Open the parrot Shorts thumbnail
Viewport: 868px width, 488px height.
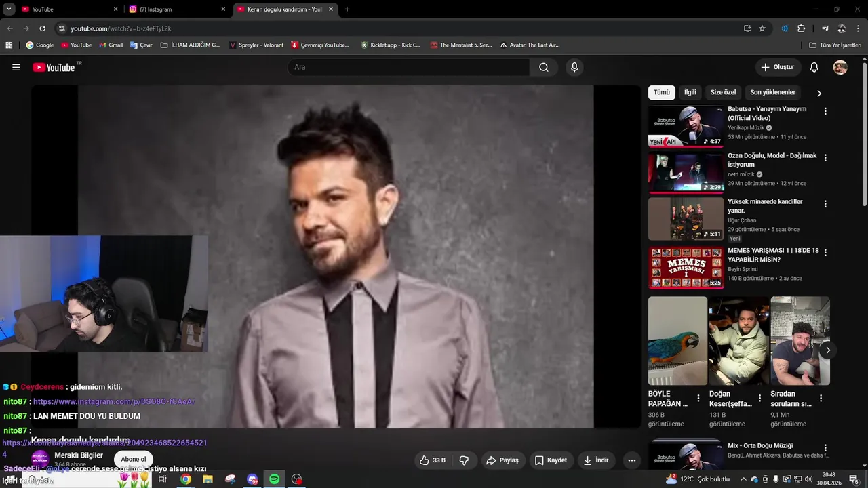(x=677, y=341)
